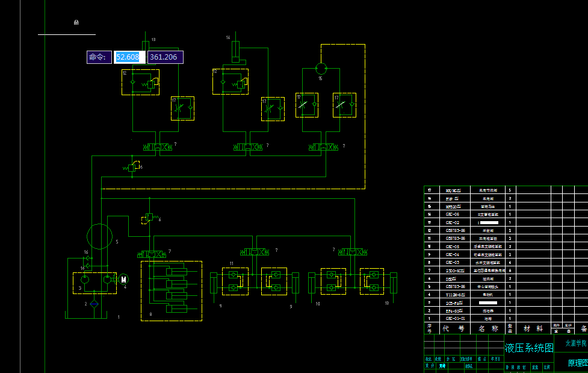Viewport: 588px width, 373px height.
Task: Select the dashed pump unit box labeled 3
Action: (x=95, y=283)
